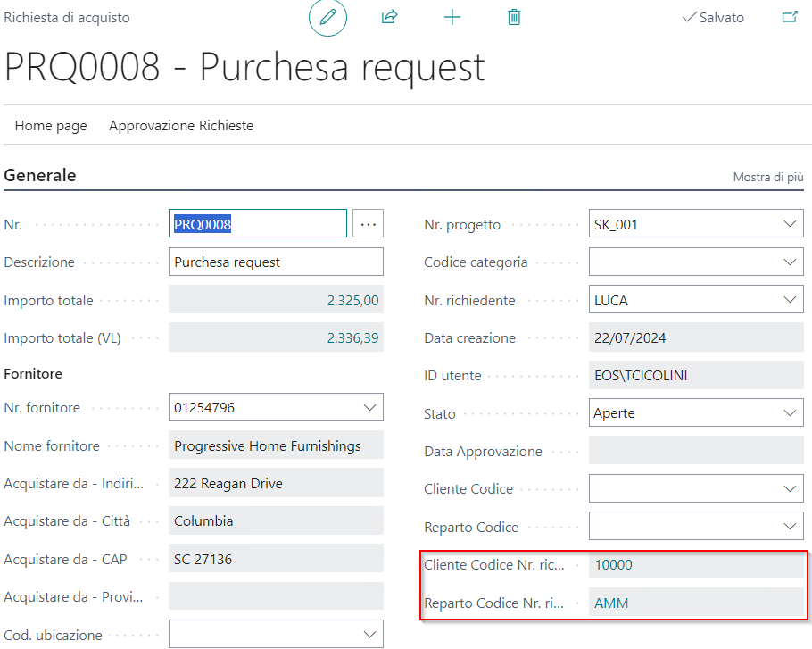Click the Nr. field ellipsis button

tap(368, 224)
